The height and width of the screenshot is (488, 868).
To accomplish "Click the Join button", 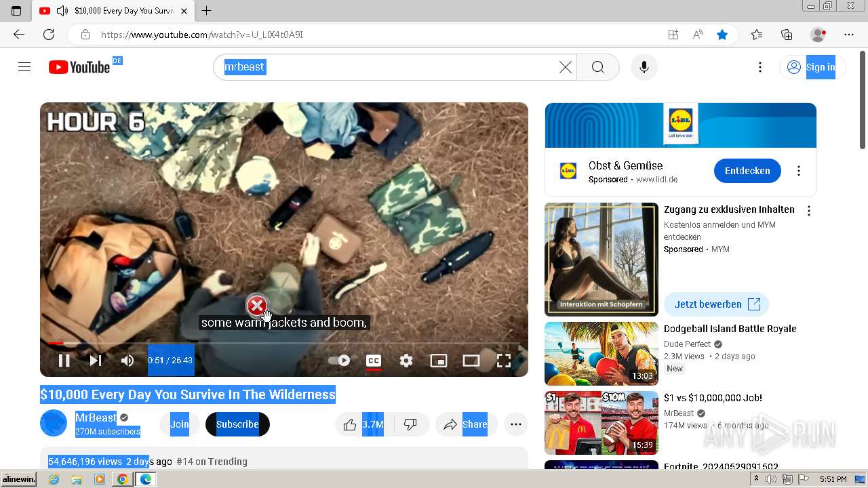I will (180, 424).
